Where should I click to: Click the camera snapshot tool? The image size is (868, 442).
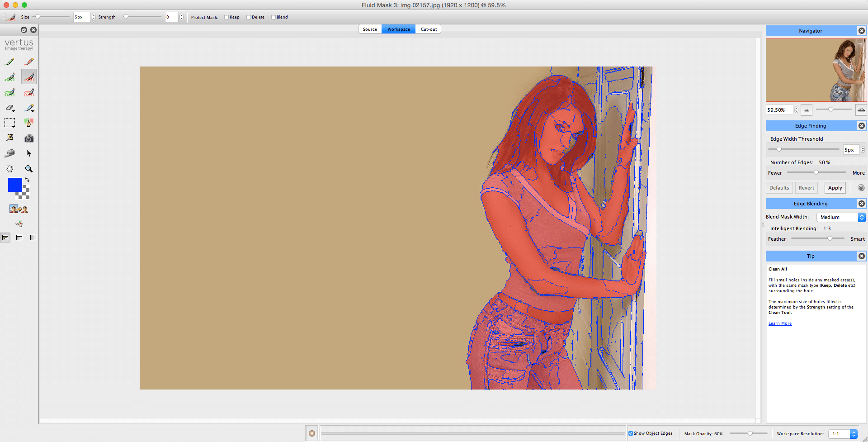click(29, 138)
